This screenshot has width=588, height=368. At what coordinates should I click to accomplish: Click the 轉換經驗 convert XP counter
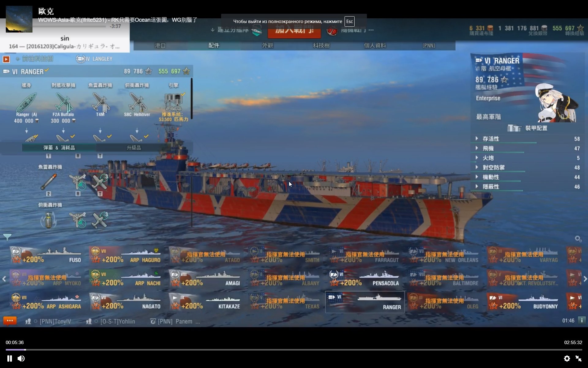pos(568,30)
